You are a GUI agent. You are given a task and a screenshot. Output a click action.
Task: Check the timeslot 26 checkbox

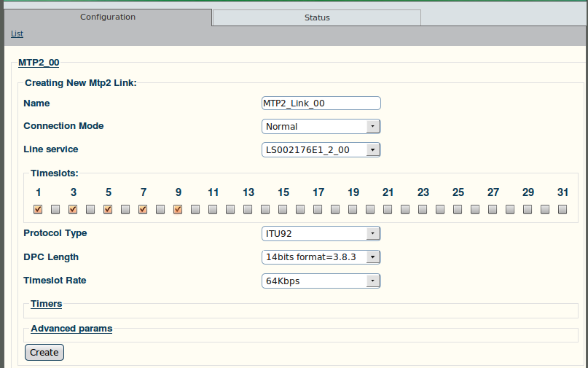[475, 209]
